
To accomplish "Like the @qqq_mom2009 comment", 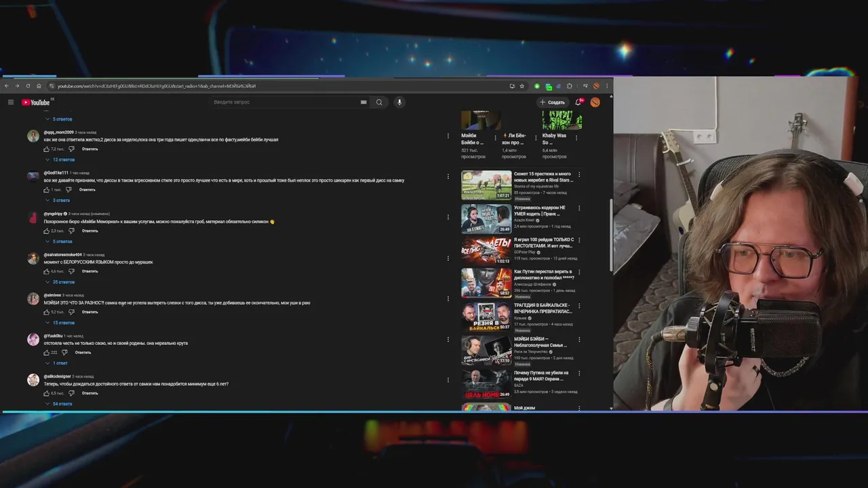I will coord(47,149).
